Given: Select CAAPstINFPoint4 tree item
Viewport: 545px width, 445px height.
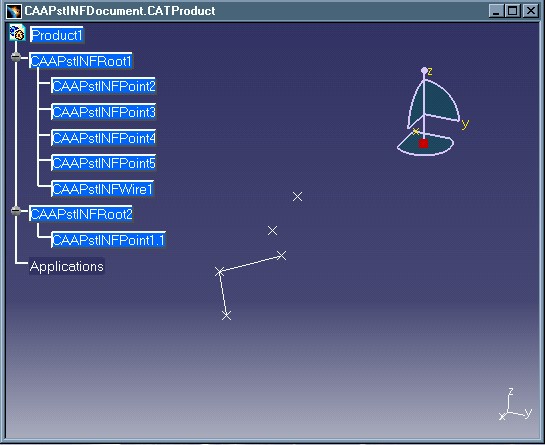Looking at the screenshot, I should point(104,138).
